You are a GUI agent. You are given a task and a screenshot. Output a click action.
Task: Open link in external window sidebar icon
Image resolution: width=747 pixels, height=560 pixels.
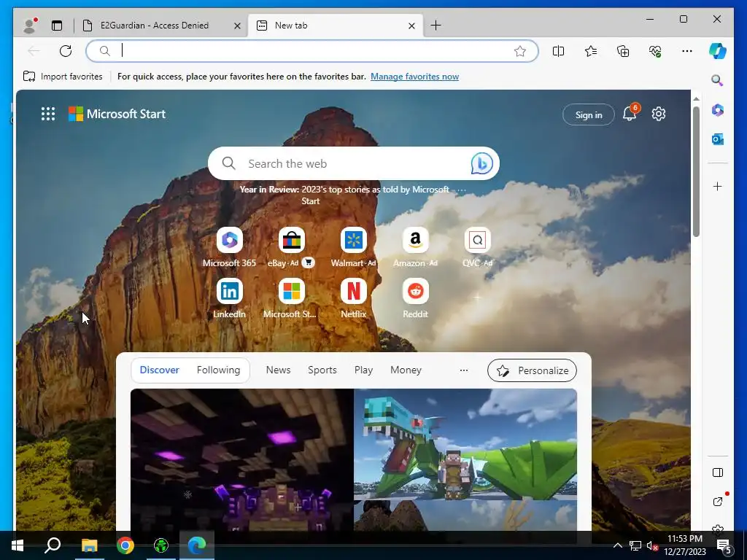(x=718, y=502)
